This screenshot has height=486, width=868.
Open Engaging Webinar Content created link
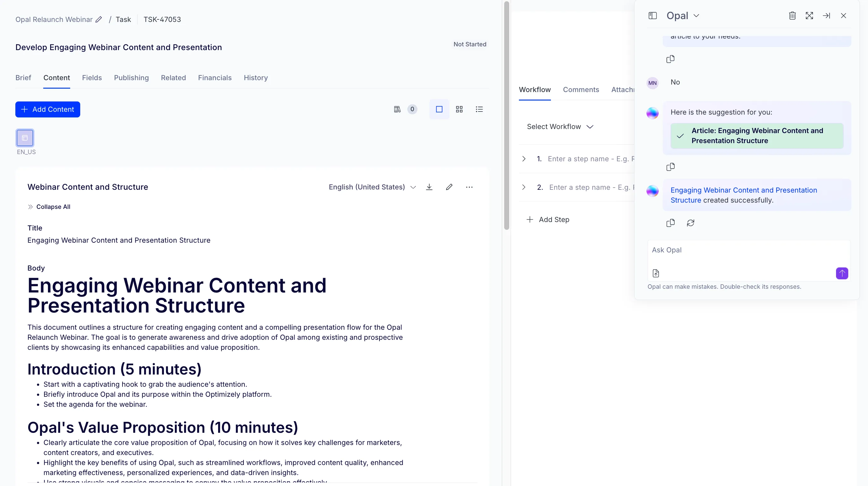[744, 195]
